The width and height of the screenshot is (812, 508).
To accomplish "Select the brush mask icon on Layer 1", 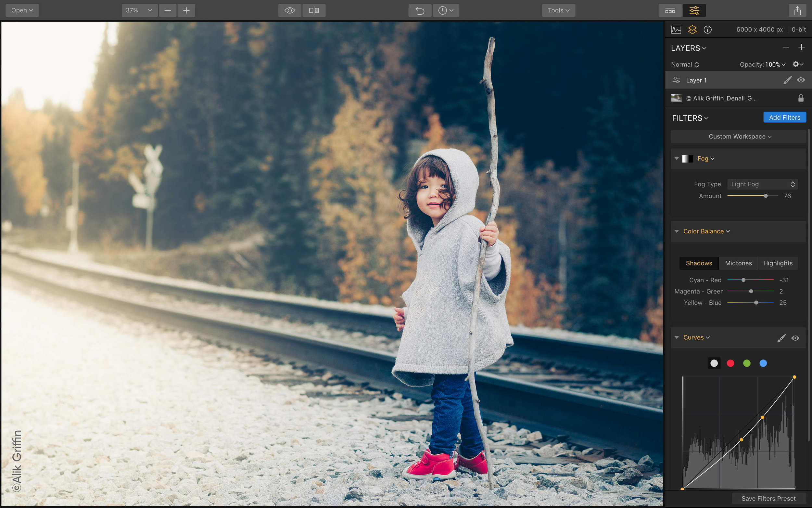I will tap(787, 80).
